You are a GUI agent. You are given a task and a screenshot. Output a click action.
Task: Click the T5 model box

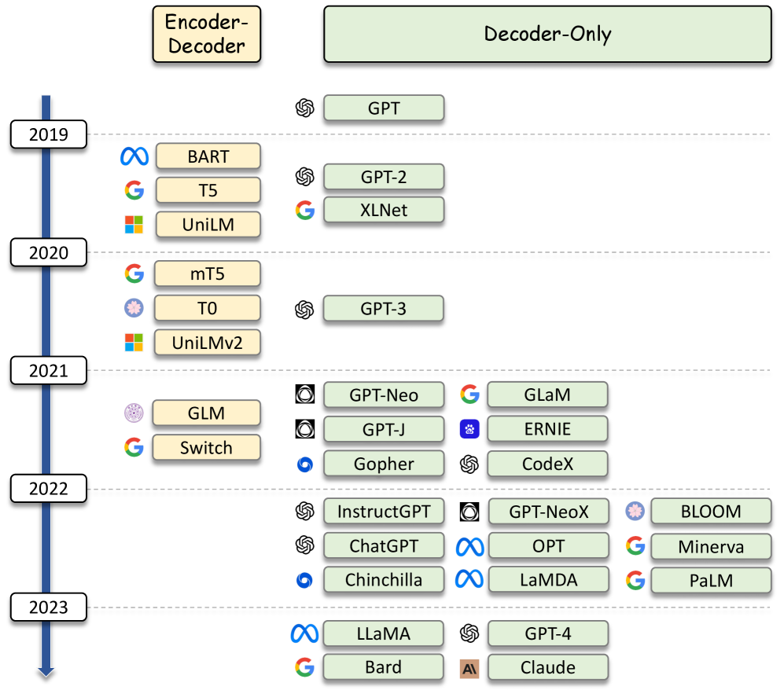pos(208,190)
